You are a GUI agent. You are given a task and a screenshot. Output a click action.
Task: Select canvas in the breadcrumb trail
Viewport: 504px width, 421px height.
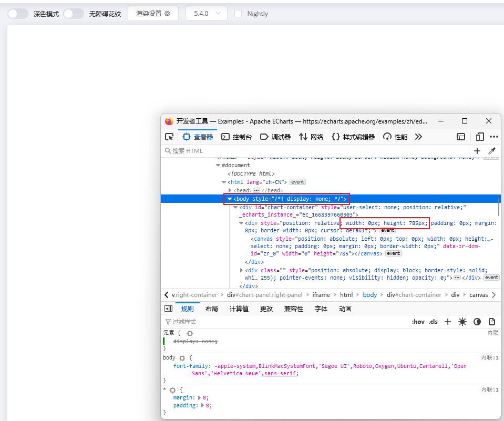click(x=479, y=295)
